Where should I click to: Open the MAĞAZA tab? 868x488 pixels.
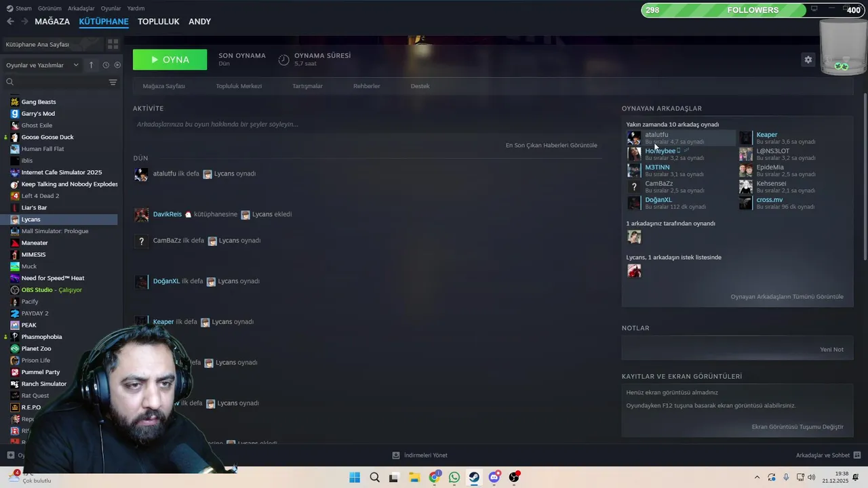point(52,22)
